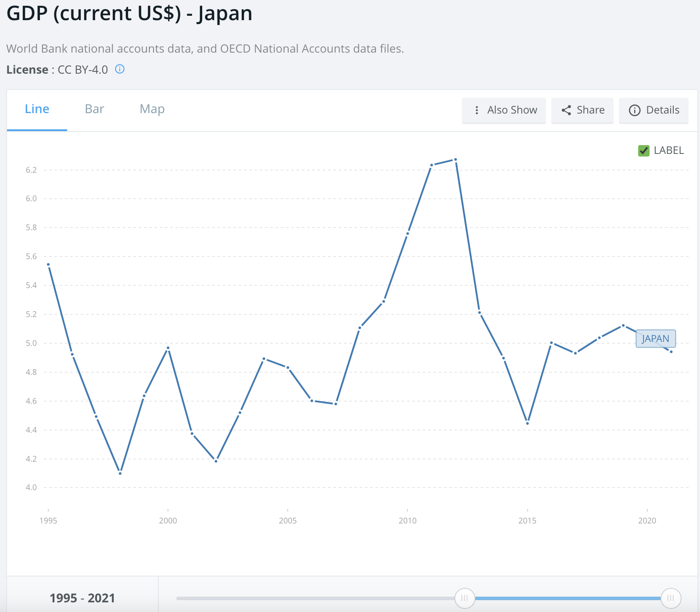Click the left year range slider handle
This screenshot has width=700, height=612.
click(x=464, y=598)
